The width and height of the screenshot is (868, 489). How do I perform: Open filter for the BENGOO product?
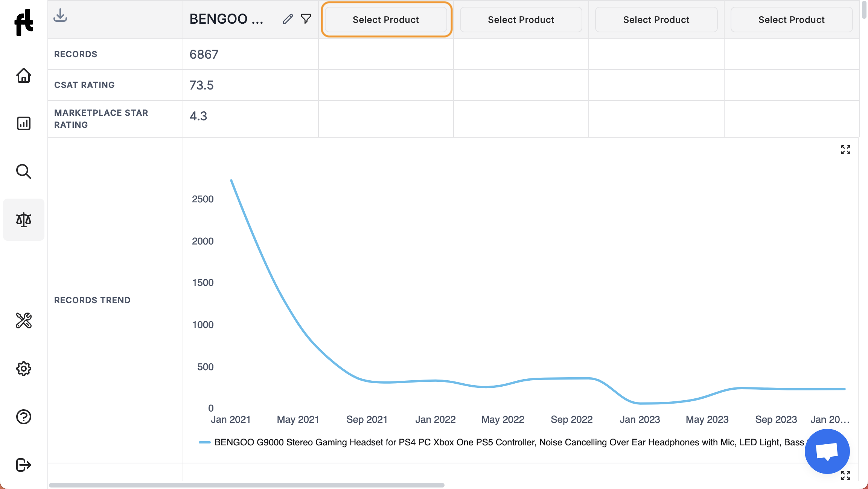click(306, 18)
